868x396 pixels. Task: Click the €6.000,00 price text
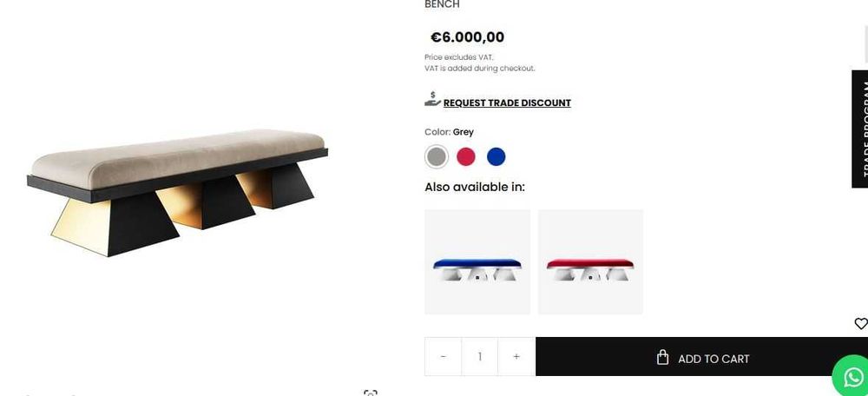pos(467,37)
